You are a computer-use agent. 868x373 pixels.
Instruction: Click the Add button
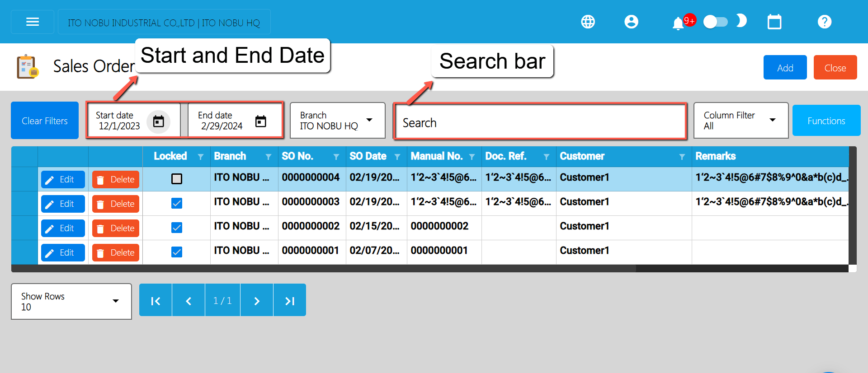785,68
